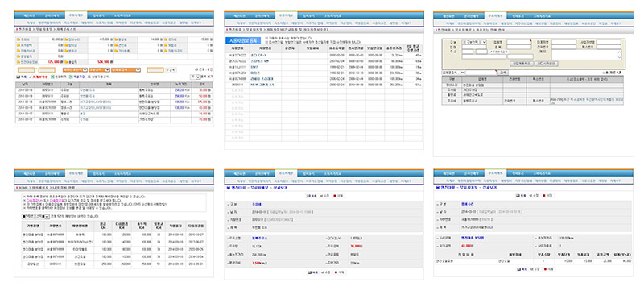Viewport: 644px width, 295px height.
Task: Click the blue vehicle registration button
Action: [242, 41]
